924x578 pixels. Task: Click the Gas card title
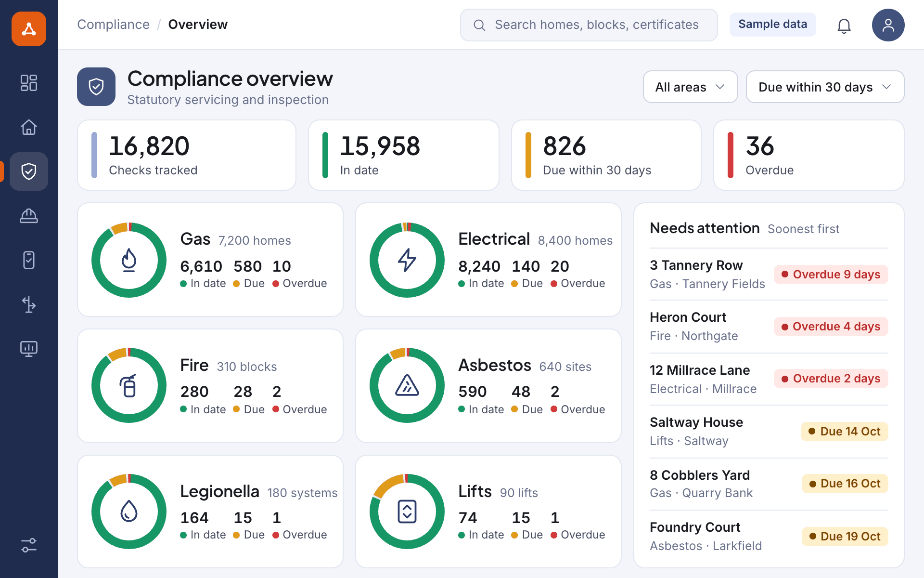[x=195, y=239]
